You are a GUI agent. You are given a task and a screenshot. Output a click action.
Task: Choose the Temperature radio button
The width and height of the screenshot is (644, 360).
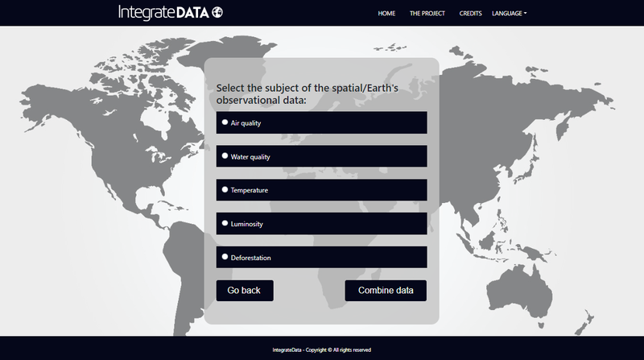pyautogui.click(x=225, y=189)
